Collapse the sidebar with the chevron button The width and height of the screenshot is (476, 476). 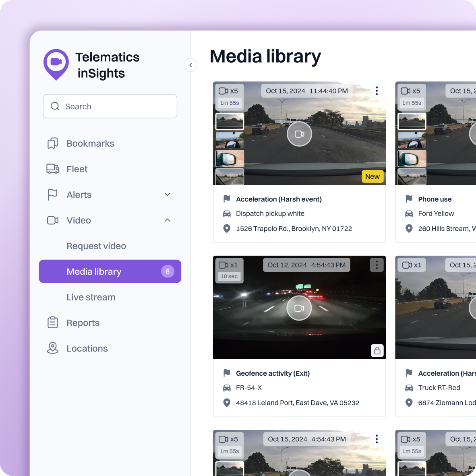(190, 65)
